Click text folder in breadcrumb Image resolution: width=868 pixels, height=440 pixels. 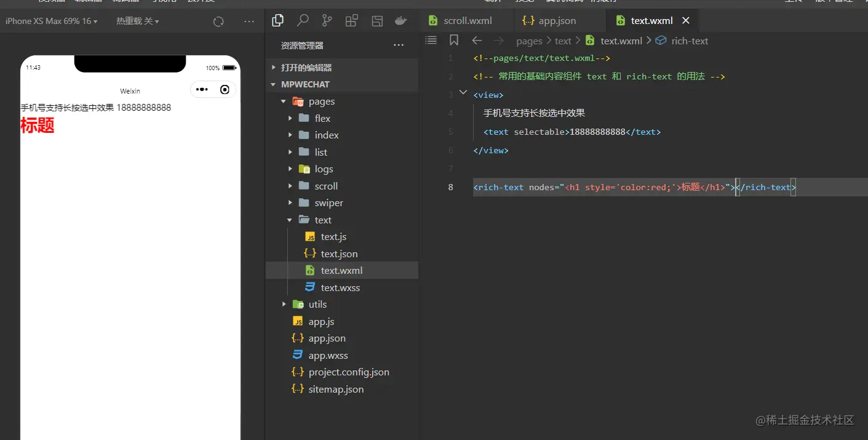pyautogui.click(x=563, y=41)
